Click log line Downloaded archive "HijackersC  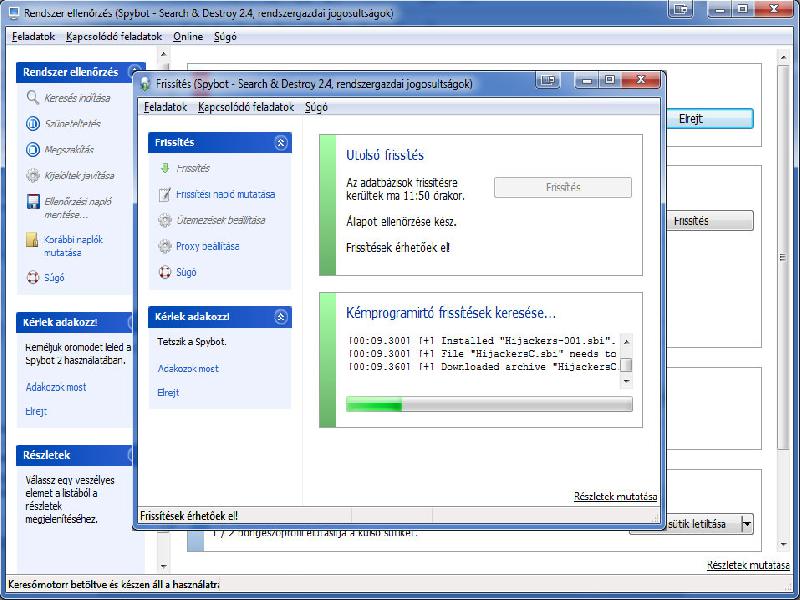coord(482,367)
